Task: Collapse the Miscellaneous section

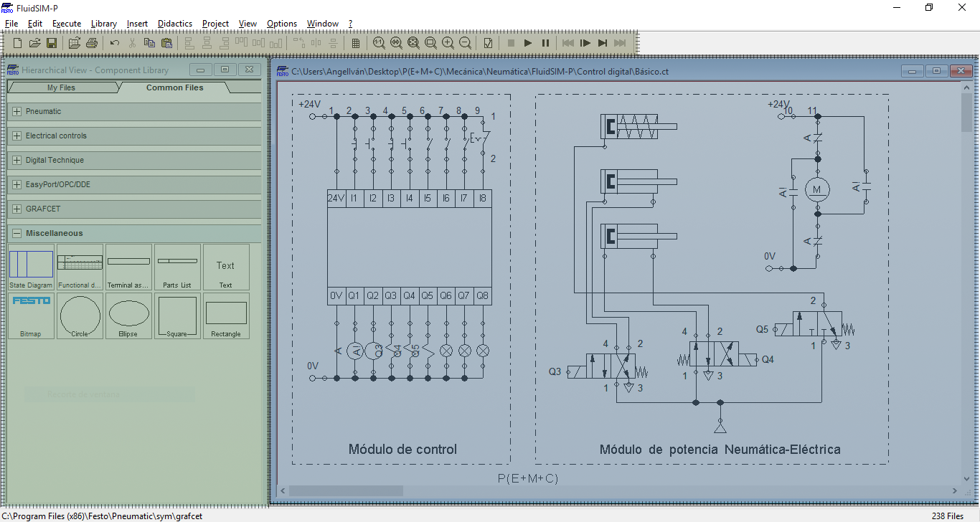Action: tap(16, 233)
